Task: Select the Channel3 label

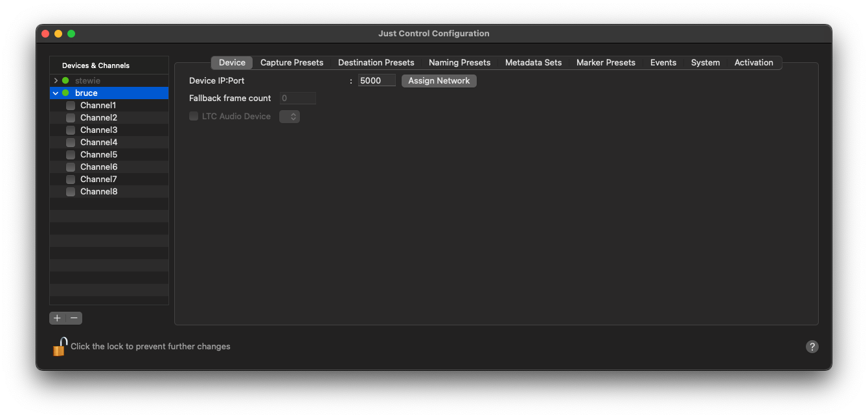Action: pyautogui.click(x=98, y=130)
